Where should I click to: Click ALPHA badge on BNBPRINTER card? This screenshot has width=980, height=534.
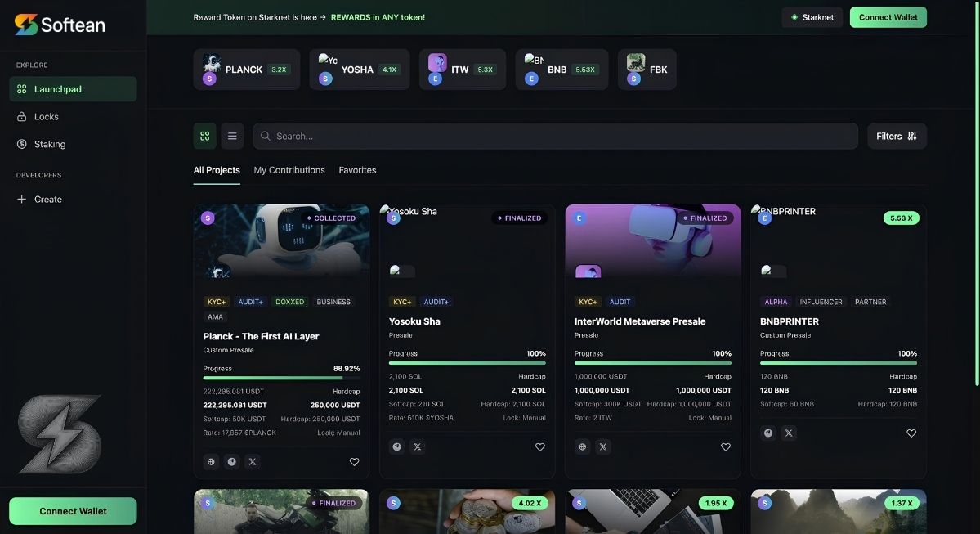pos(776,302)
